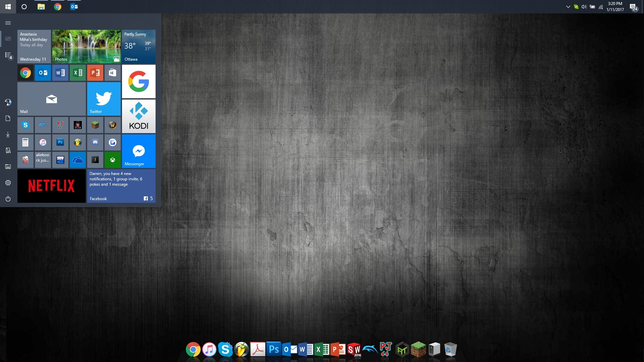Open the Dolphin emulator from the dock
Viewport: 644px width, 362px height.
370,350
